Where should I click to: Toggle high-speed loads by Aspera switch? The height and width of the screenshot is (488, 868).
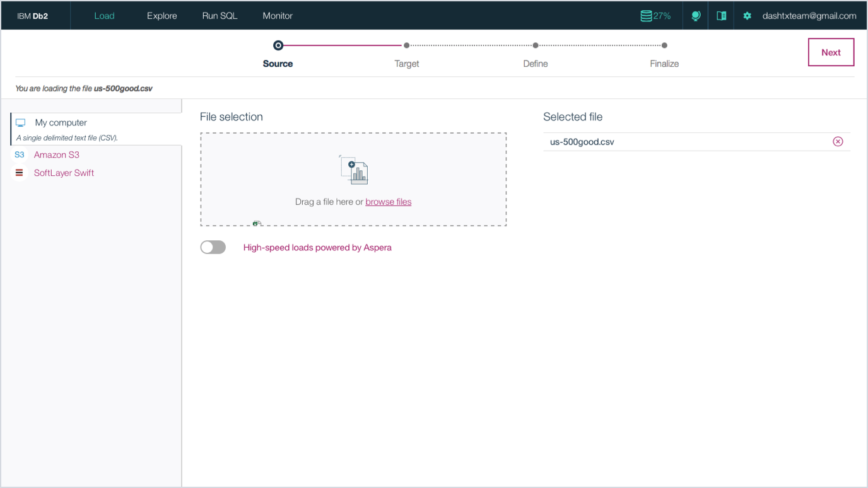213,247
